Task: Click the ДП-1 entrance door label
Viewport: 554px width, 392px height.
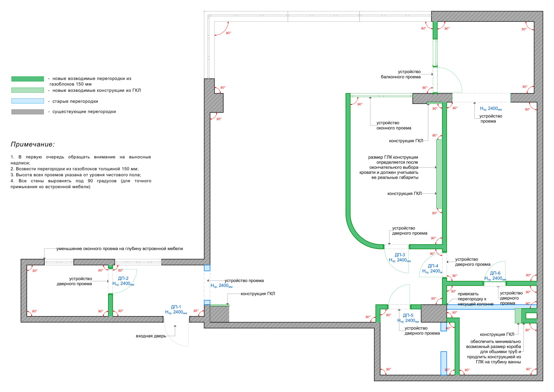Action: 176,307
